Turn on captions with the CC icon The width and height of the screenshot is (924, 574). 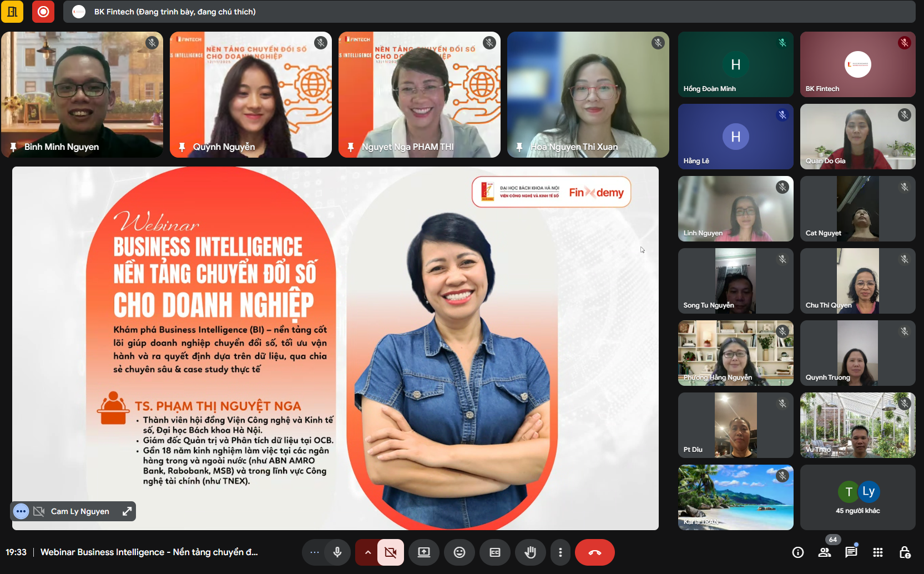(495, 552)
